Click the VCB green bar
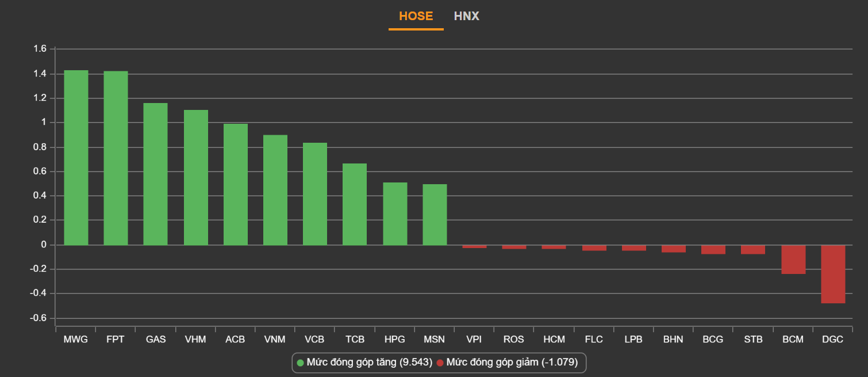 315,193
